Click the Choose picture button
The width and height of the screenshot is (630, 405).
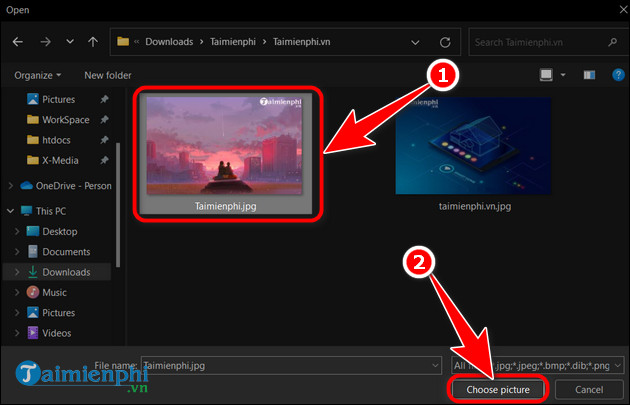pyautogui.click(x=497, y=388)
